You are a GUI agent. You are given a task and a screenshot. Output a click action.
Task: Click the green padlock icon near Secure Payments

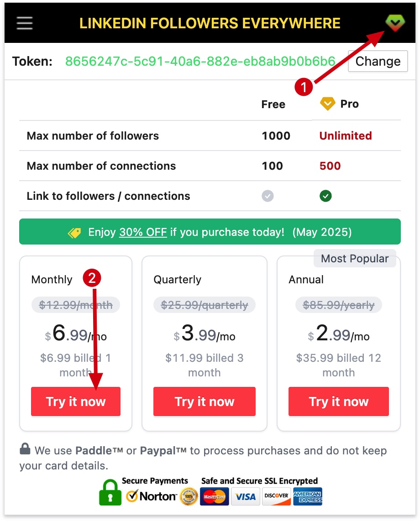point(110,495)
